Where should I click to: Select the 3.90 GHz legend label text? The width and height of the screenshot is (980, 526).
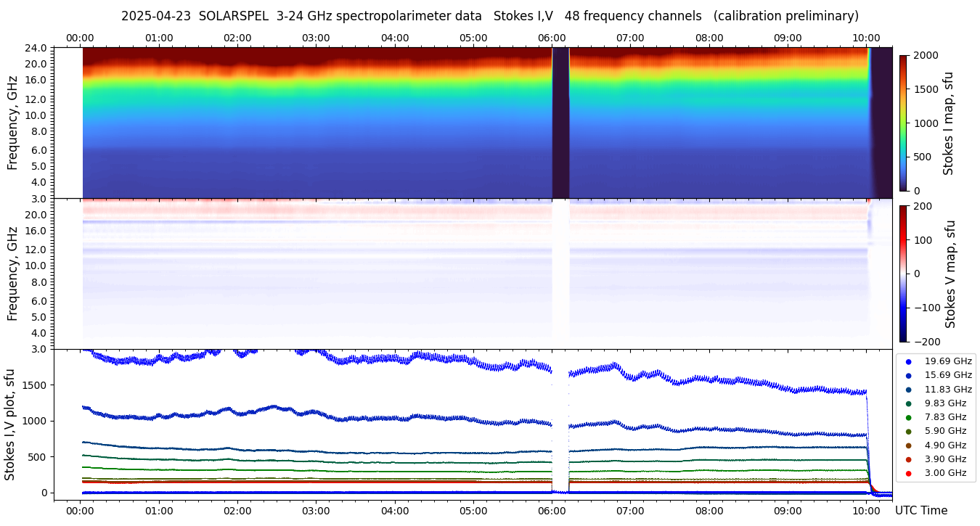pyautogui.click(x=944, y=459)
